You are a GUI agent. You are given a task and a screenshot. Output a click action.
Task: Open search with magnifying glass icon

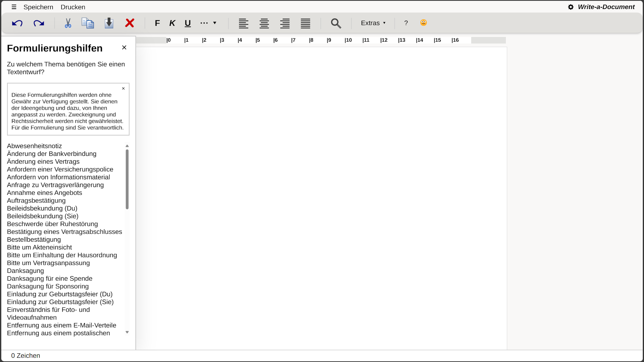336,23
